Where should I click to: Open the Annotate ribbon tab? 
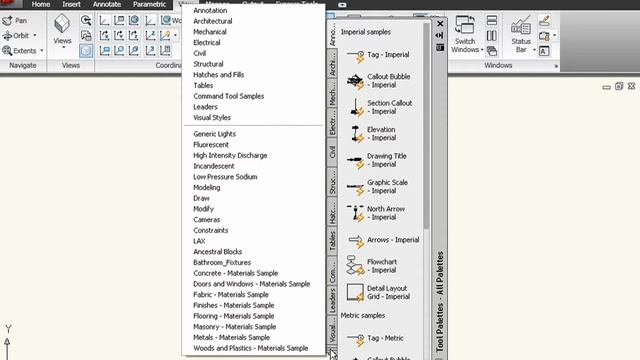[107, 4]
